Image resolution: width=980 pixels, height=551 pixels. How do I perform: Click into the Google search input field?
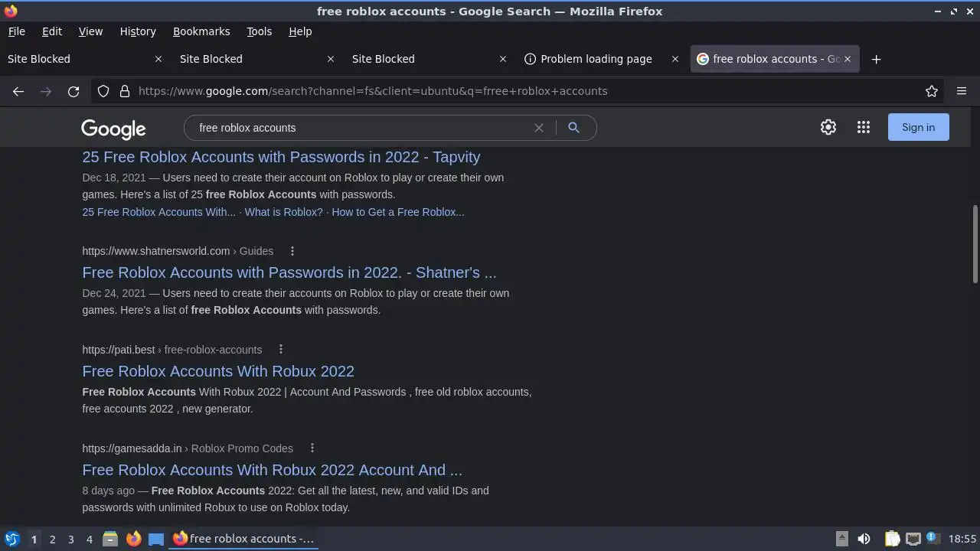tap(360, 128)
